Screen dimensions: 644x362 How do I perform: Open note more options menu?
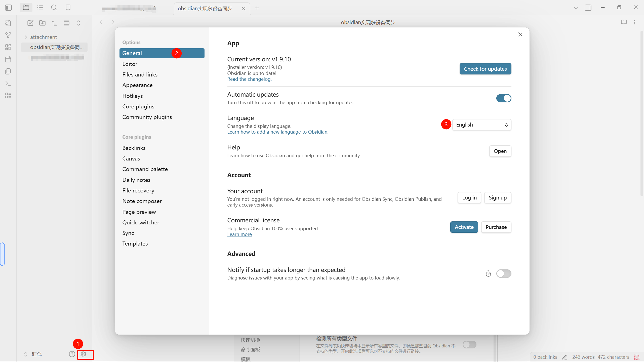[634, 22]
